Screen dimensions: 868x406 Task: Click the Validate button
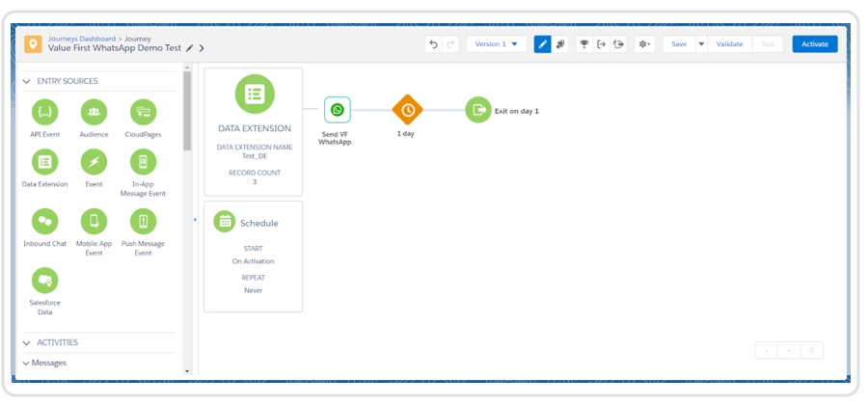pos(729,44)
